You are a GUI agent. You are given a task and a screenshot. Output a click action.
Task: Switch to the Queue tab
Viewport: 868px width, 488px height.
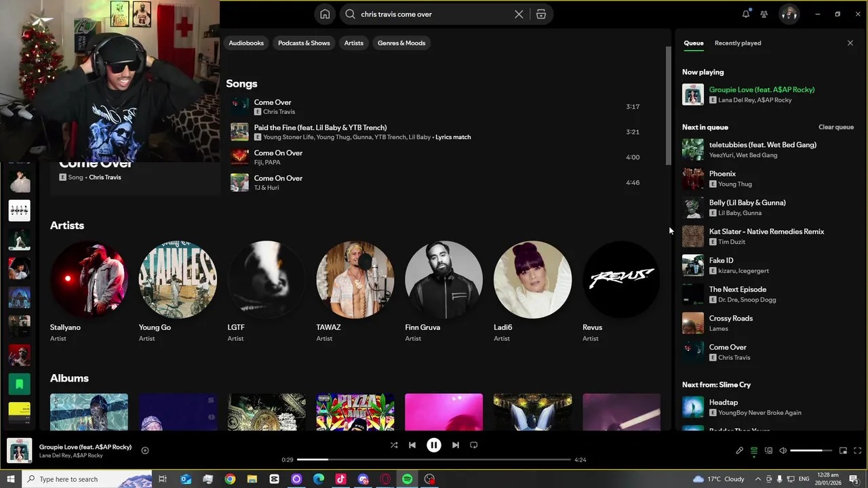pos(693,43)
